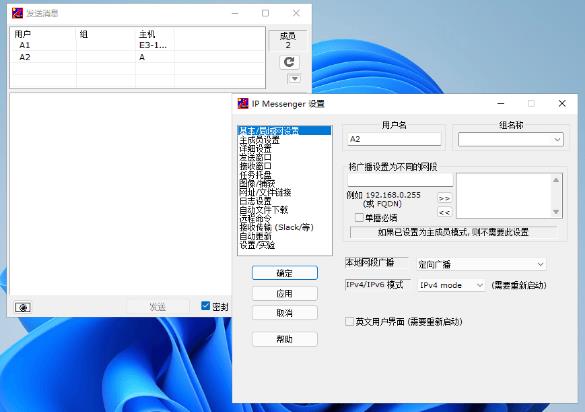The height and width of the screenshot is (412, 585).
Task: Open the small dropdown arrow below refresh button
Action: click(294, 79)
